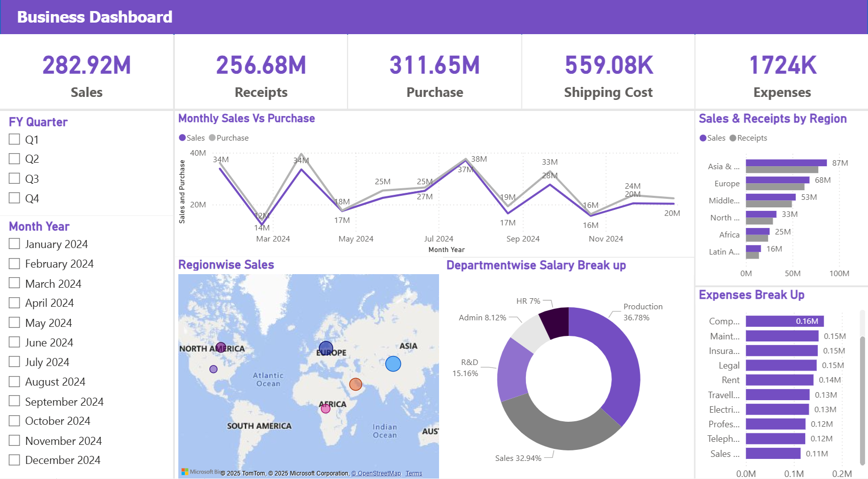The height and width of the screenshot is (479, 868).
Task: Tick the March 2024 checkbox
Action: (15, 283)
